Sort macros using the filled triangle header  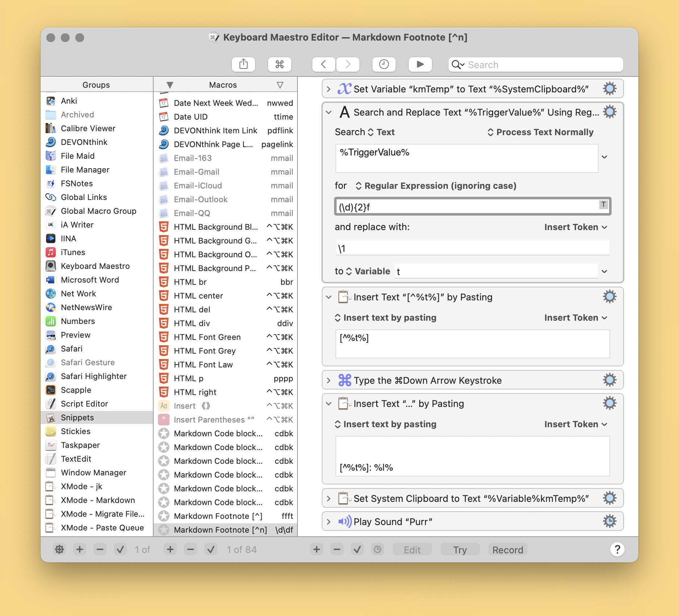pyautogui.click(x=170, y=85)
